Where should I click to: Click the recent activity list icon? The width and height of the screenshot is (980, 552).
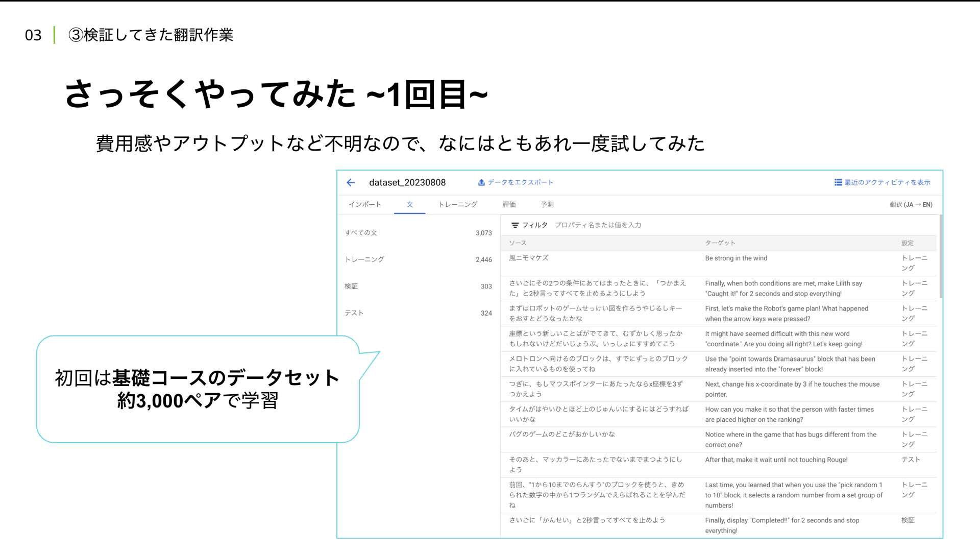click(838, 183)
